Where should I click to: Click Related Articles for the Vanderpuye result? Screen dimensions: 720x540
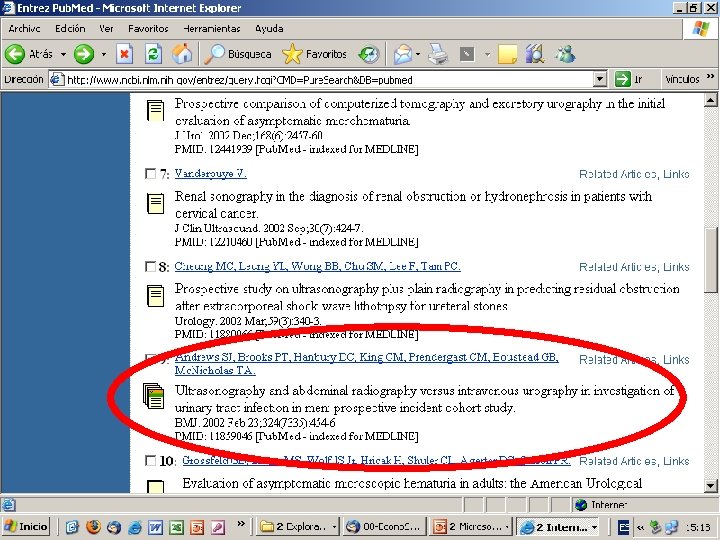(618, 174)
